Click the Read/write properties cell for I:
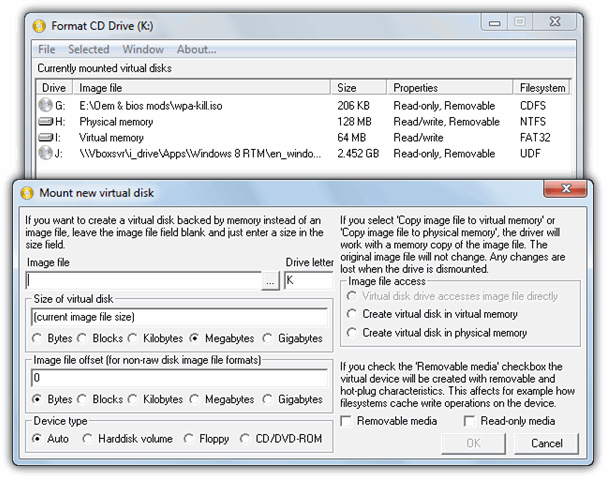The height and width of the screenshot is (477, 606). coord(418,138)
